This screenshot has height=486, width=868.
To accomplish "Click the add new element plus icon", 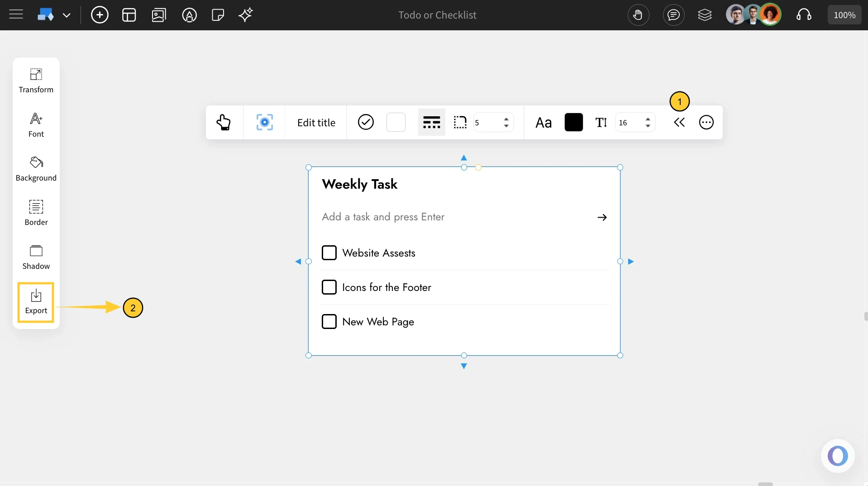I will coord(100,15).
